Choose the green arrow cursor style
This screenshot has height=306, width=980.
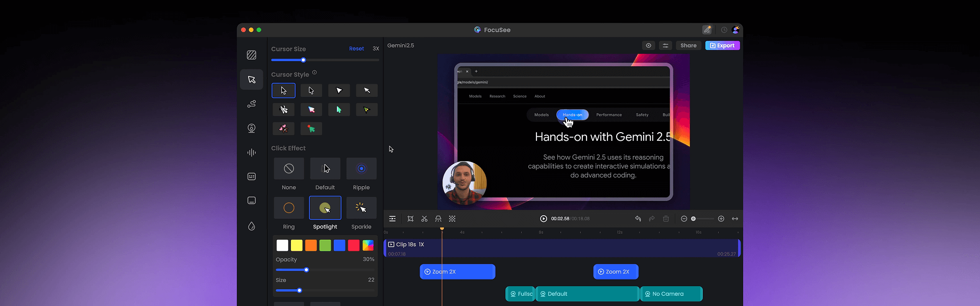point(339,110)
